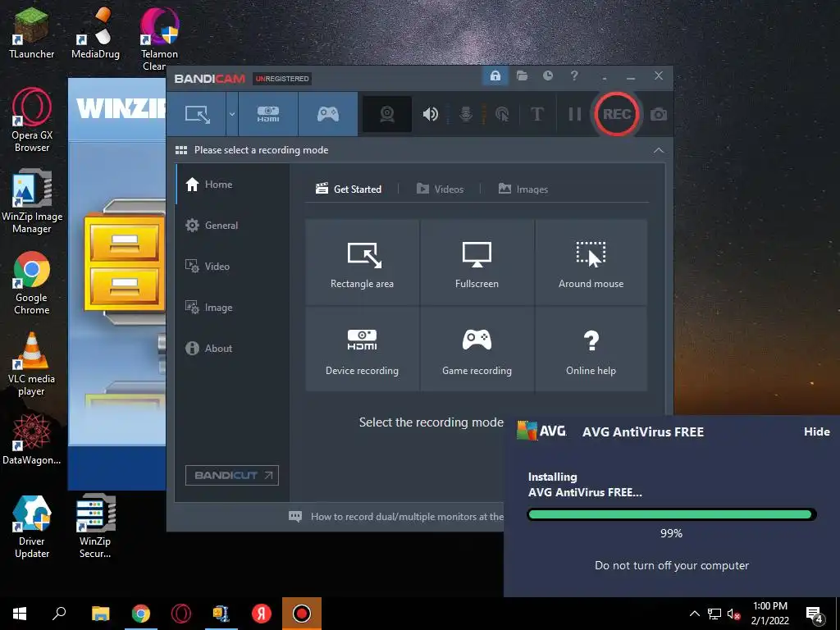Screen dimensions: 840x630
Task: Select the WinZip Image Manager desktop icon
Action: click(32, 202)
